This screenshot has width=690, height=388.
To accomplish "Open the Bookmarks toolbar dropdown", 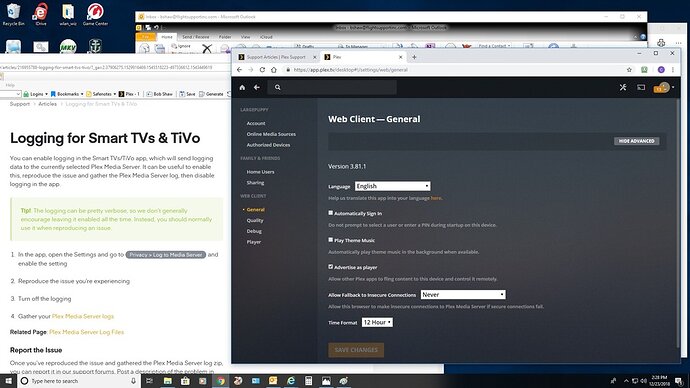I will (x=67, y=94).
